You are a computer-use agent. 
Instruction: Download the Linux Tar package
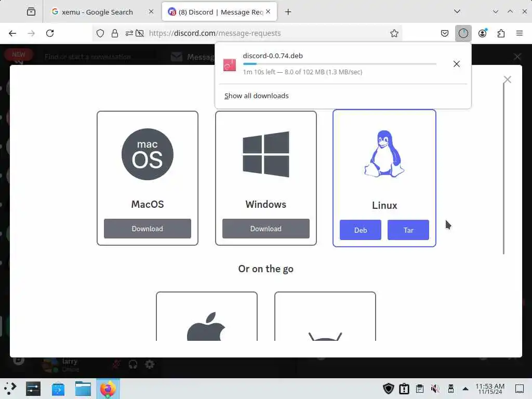(x=408, y=230)
